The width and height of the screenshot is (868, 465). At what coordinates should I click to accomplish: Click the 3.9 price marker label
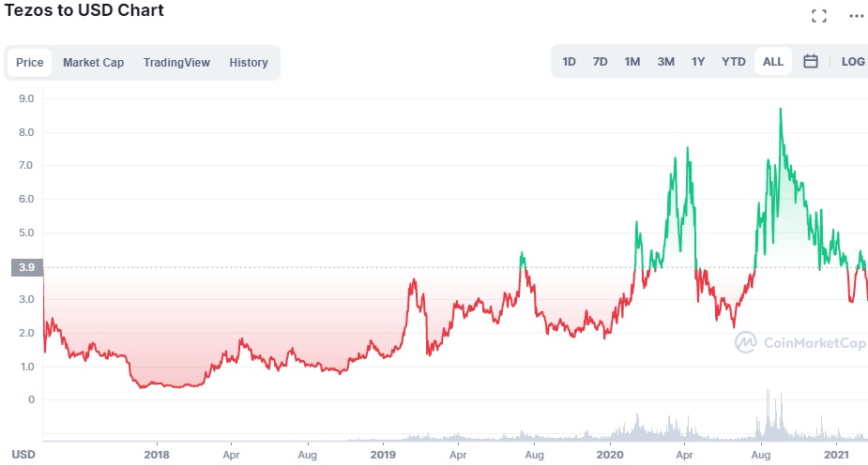[26, 267]
